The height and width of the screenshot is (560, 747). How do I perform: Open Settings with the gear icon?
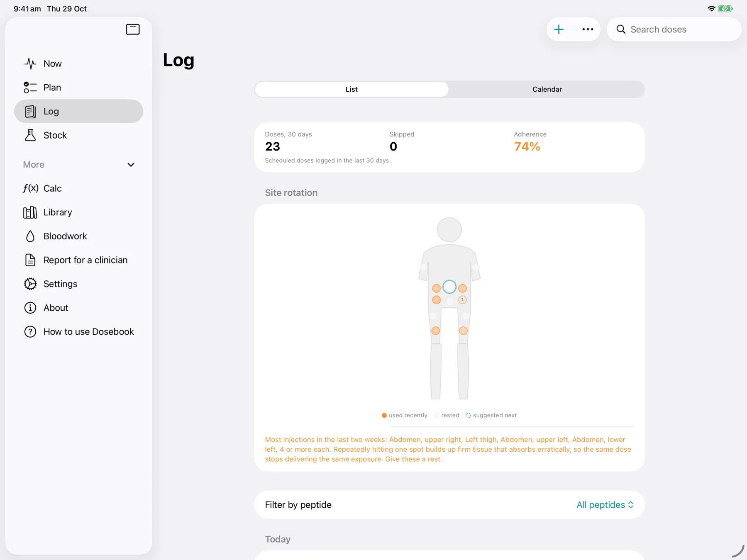click(30, 284)
